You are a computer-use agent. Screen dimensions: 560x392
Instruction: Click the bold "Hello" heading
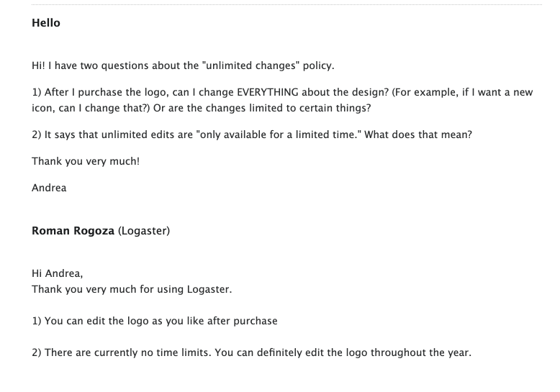pos(46,23)
